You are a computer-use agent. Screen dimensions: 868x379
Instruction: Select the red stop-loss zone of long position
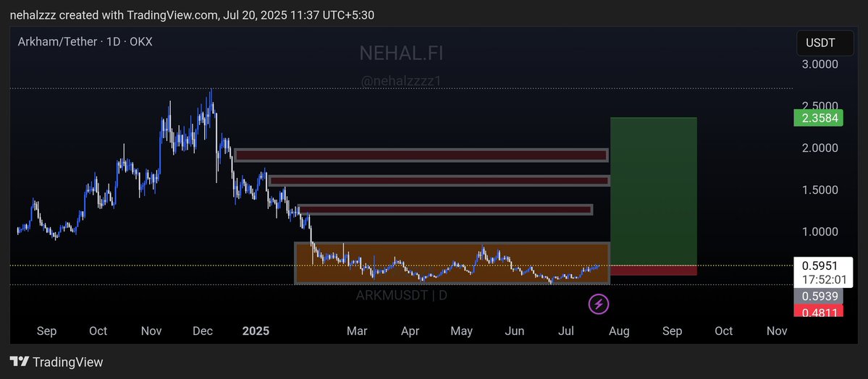(653, 270)
